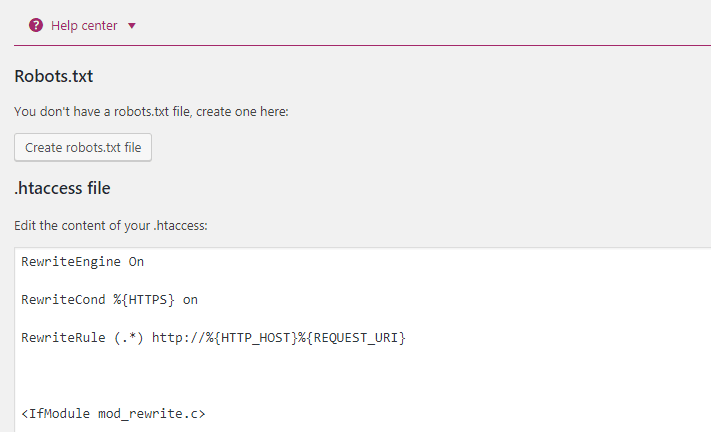Image resolution: width=711 pixels, height=432 pixels.
Task: Place cursor on the RewriteEngine On line
Action: [x=83, y=262]
